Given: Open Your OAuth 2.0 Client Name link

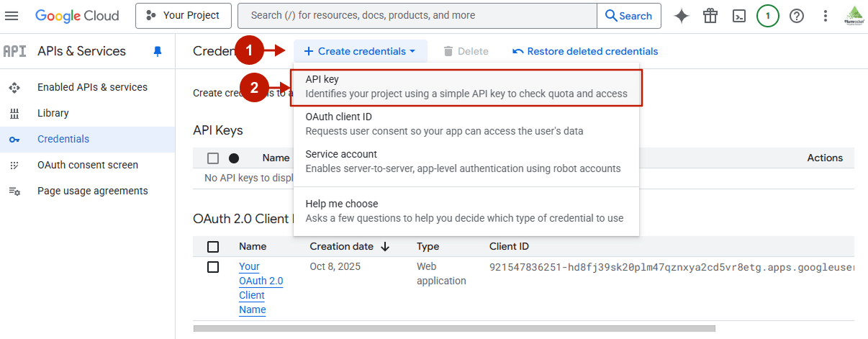Looking at the screenshot, I should pyautogui.click(x=261, y=288).
